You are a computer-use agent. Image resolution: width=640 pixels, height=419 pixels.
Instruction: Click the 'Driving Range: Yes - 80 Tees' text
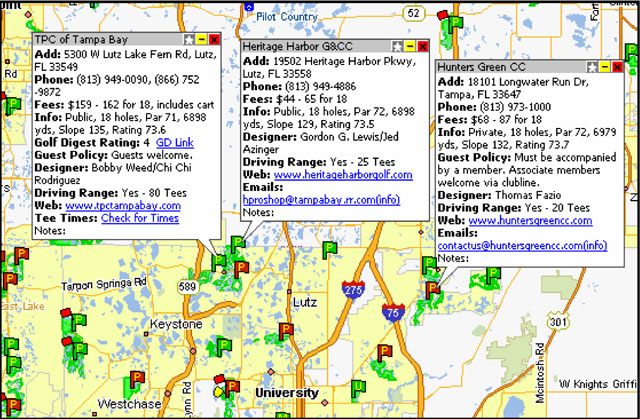pyautogui.click(x=110, y=193)
